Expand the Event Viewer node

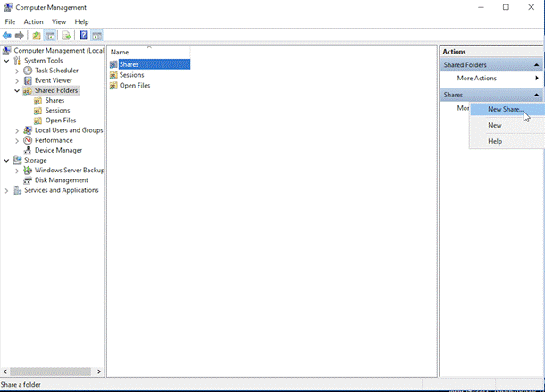(17, 81)
